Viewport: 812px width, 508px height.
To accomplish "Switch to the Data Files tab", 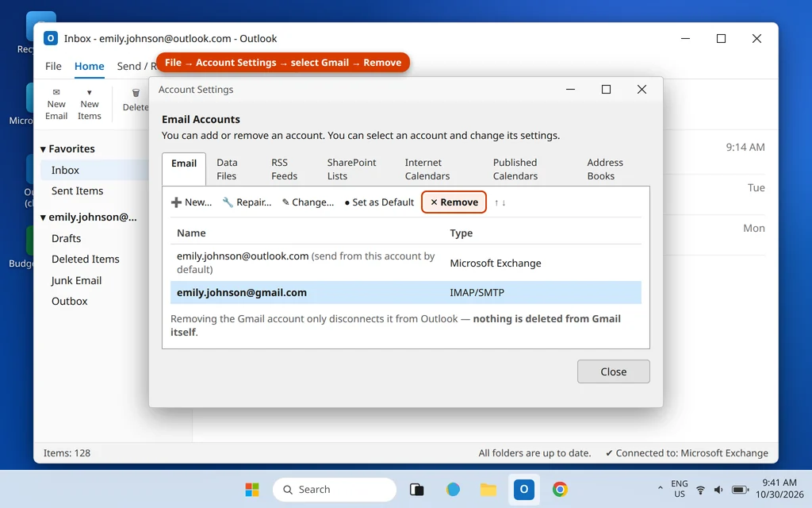I will pyautogui.click(x=227, y=169).
